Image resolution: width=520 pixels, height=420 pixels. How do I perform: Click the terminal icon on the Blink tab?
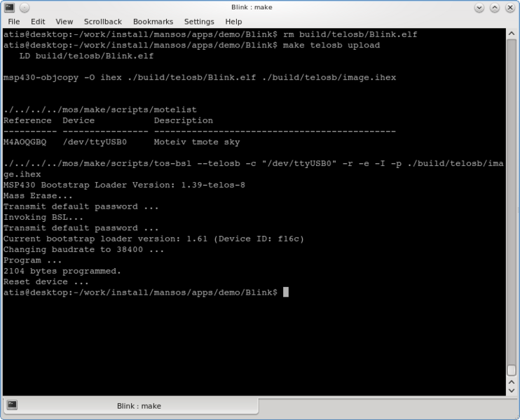coord(12,405)
